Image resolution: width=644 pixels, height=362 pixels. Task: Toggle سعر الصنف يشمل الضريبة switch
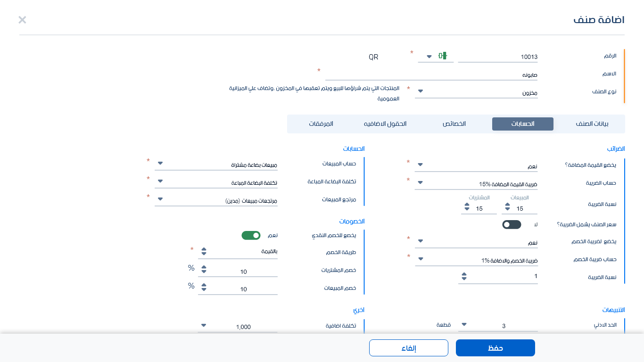click(511, 224)
